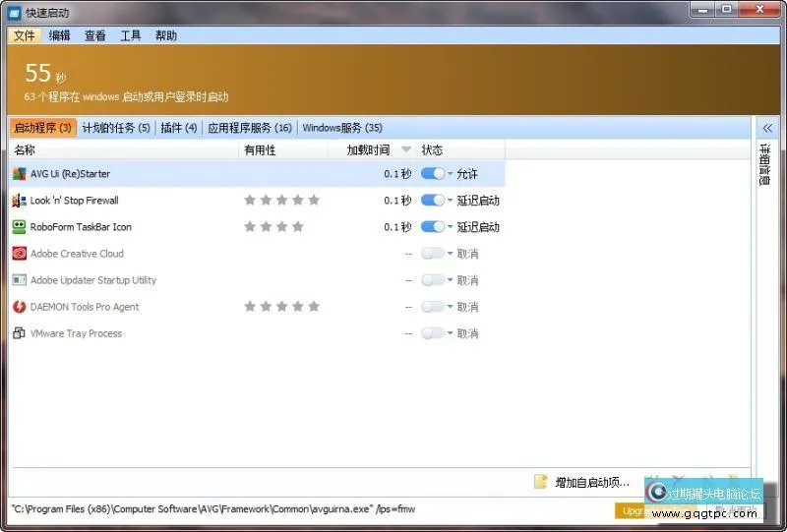787x532 pixels.
Task: Open status dropdown arrow for Adobe Creative Cloud
Action: tap(451, 254)
